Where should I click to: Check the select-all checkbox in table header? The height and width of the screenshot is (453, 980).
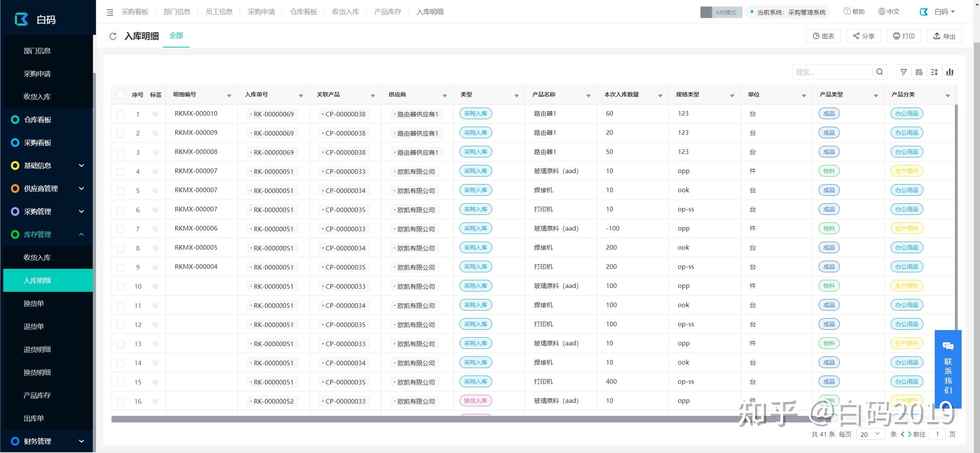click(x=120, y=95)
